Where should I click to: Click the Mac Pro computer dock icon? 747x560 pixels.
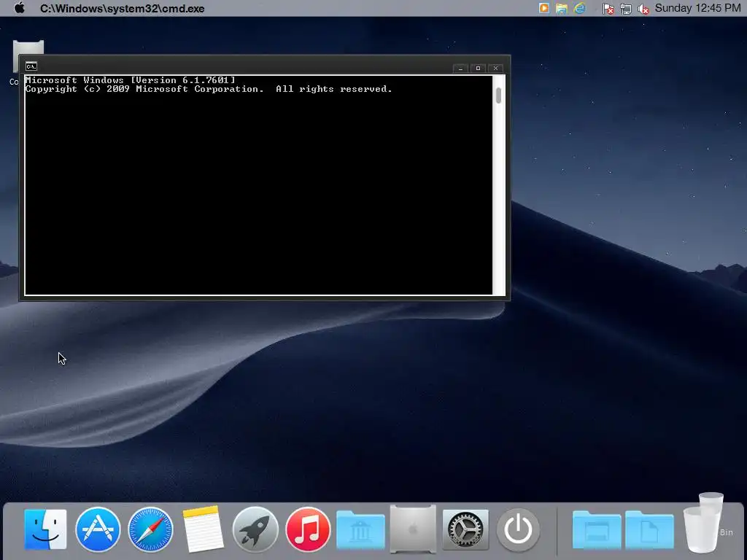pyautogui.click(x=413, y=529)
